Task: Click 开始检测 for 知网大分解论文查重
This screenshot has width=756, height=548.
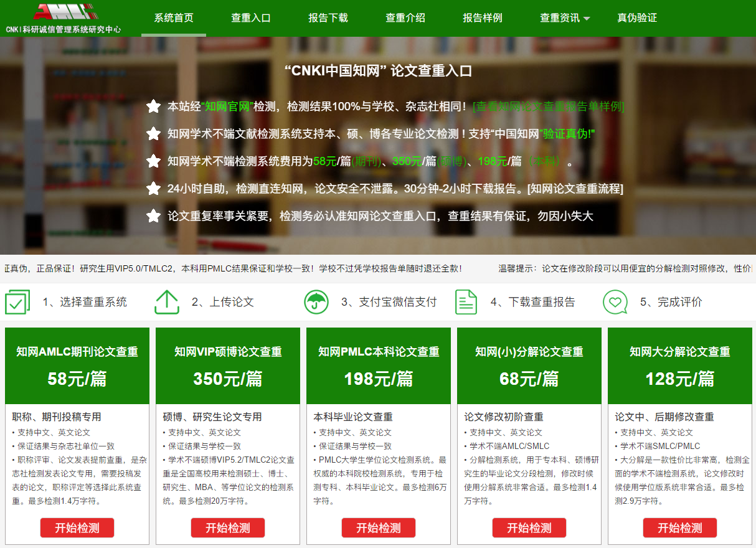Action: [x=680, y=527]
